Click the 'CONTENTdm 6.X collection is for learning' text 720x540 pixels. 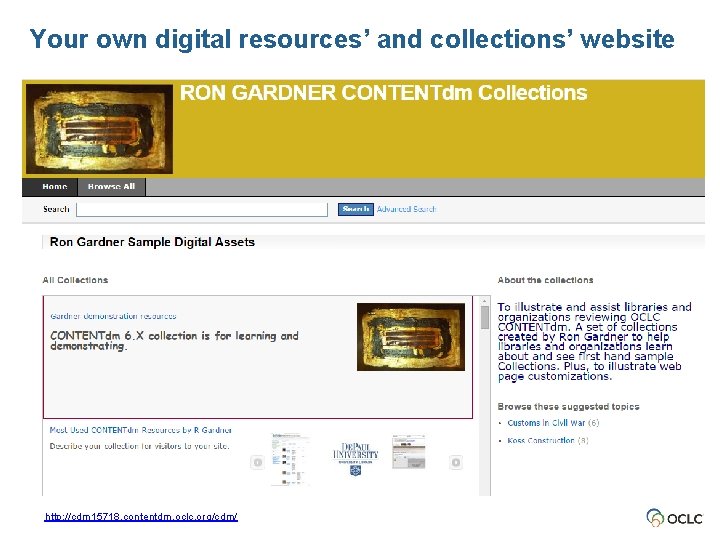coord(174,341)
